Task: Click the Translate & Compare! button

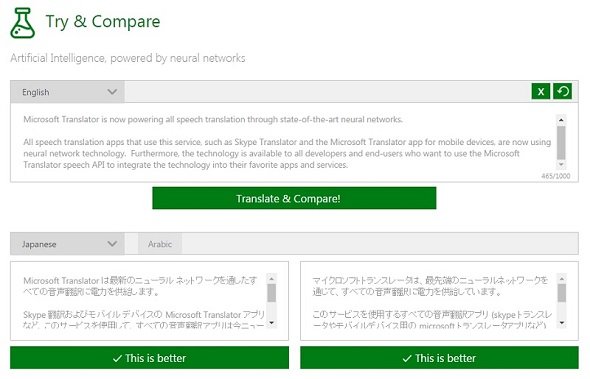Action: [x=294, y=198]
